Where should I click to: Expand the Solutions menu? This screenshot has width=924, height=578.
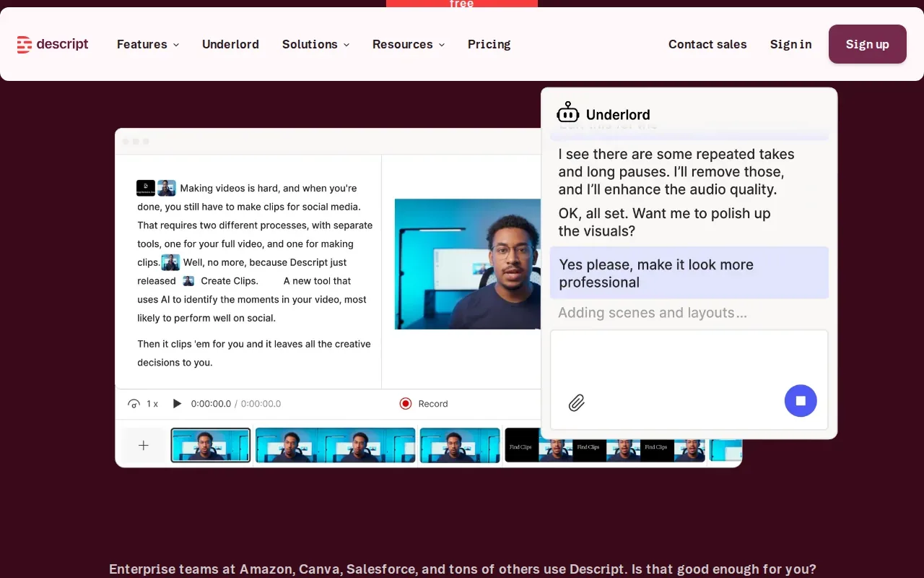pos(315,44)
